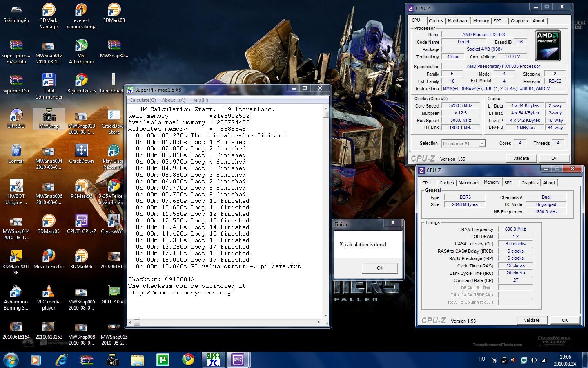Open UltraISO desktop shortcut

16,118
